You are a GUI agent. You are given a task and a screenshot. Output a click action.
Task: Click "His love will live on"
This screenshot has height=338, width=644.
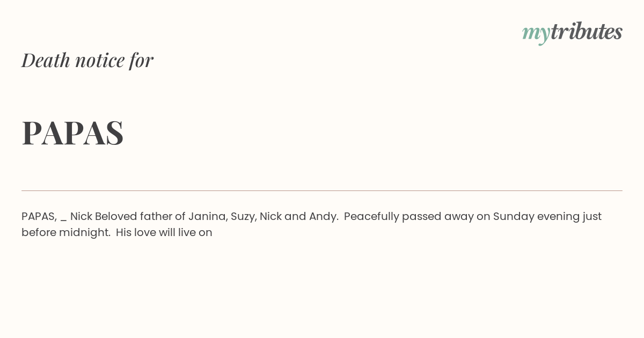164,233
